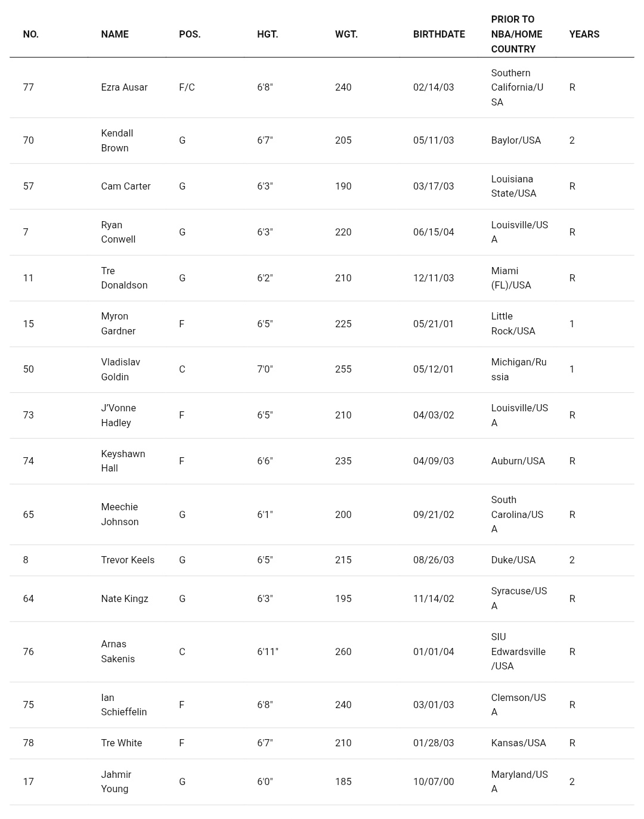The image size is (644, 819).
Task: Click the Duke/USA cell
Action: [513, 560]
